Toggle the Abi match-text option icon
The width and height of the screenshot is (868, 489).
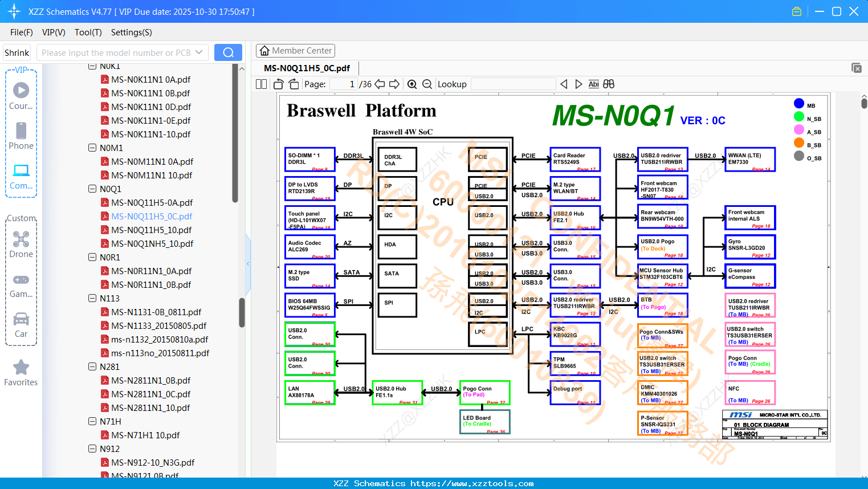pyautogui.click(x=593, y=84)
